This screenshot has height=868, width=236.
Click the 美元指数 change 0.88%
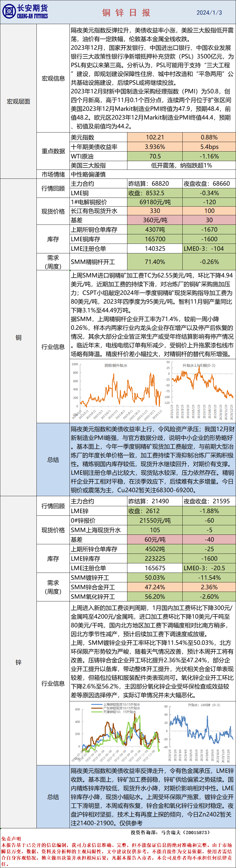coord(209,137)
